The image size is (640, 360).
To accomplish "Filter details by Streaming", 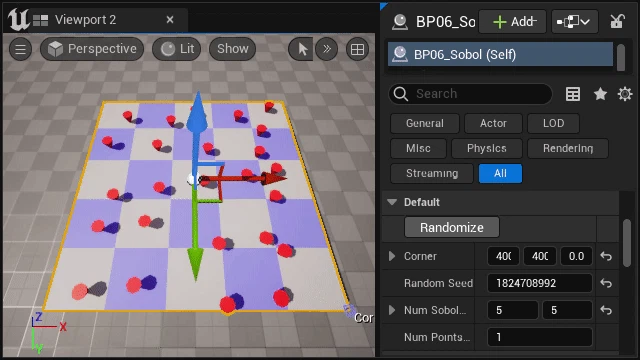I will 432,173.
